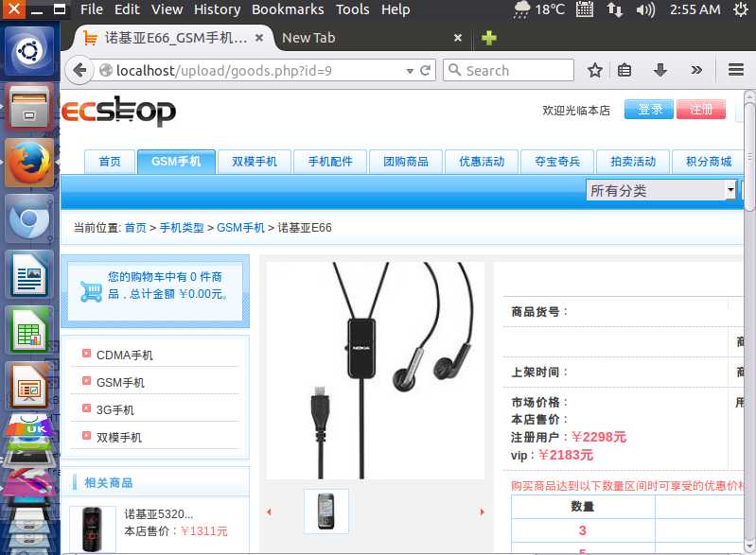Open Ubuntu Dash from the launcher
This screenshot has height=555, width=756.
click(29, 52)
